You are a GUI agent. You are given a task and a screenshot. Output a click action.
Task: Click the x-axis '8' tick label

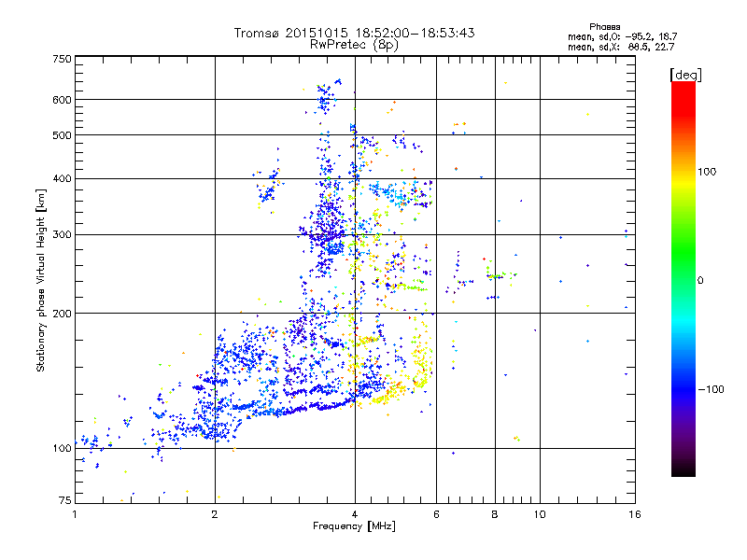click(x=495, y=514)
